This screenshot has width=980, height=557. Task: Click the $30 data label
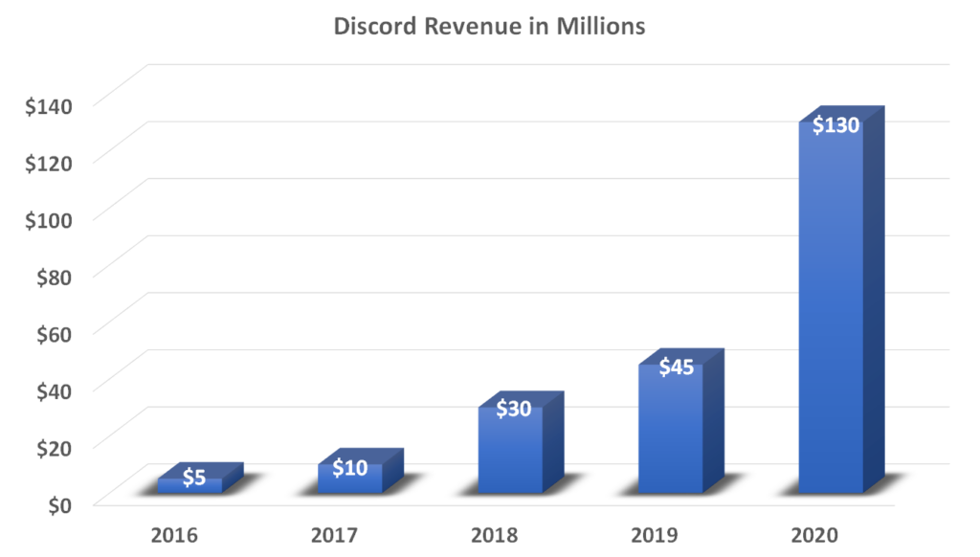(513, 410)
